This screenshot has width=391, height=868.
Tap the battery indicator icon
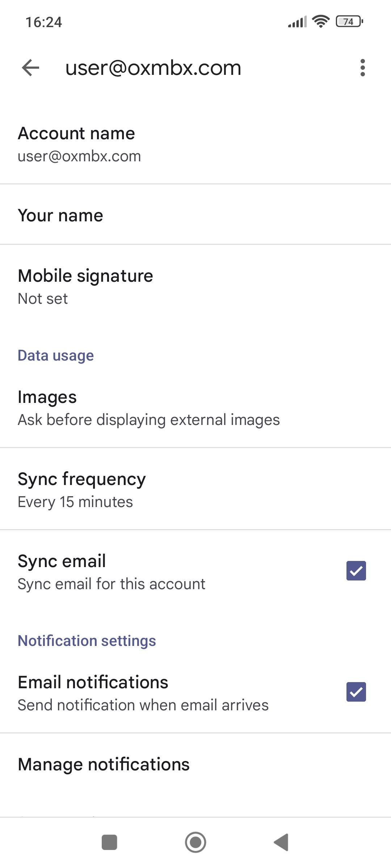349,22
